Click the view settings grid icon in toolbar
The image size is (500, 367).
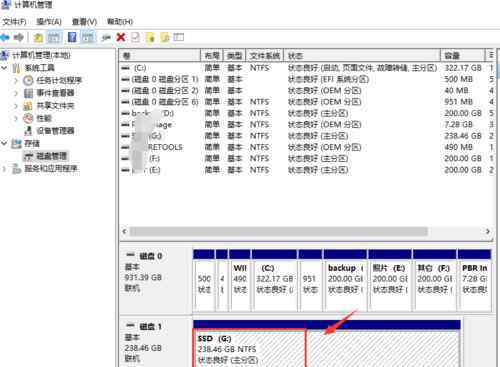(x=179, y=37)
